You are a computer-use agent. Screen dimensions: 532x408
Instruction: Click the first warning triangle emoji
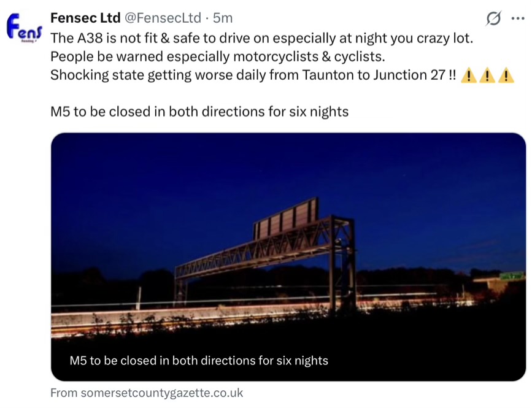tap(468, 75)
